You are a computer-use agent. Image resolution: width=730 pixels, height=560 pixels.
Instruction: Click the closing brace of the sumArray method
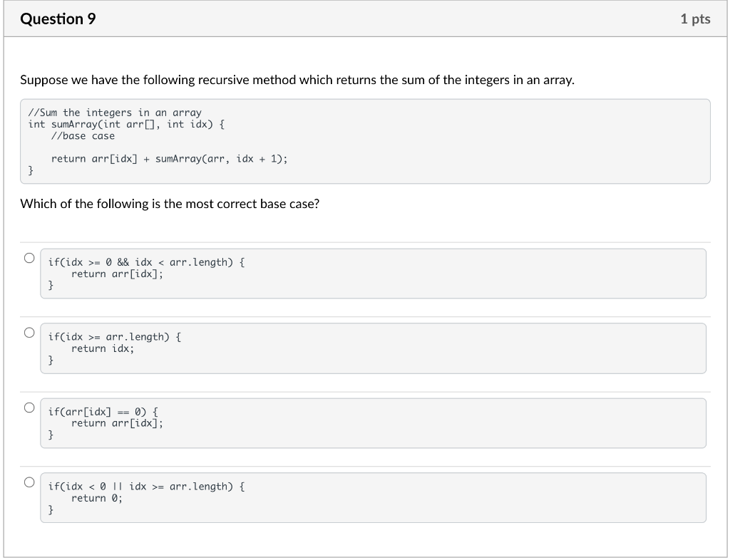point(29,170)
